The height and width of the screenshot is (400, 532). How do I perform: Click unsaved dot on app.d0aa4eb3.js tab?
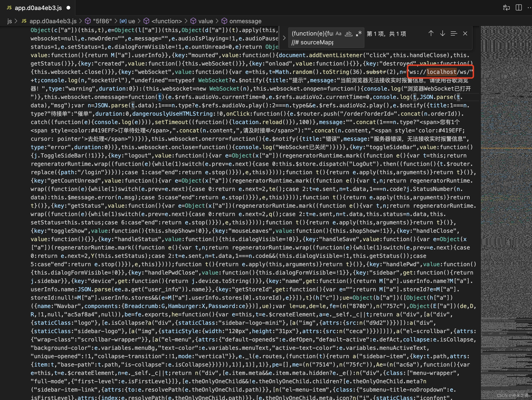(68, 8)
